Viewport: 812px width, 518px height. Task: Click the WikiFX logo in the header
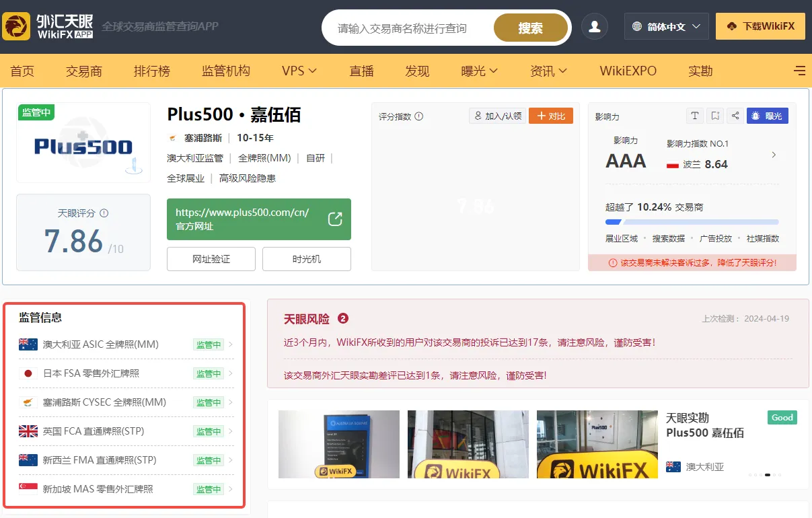pos(48,26)
